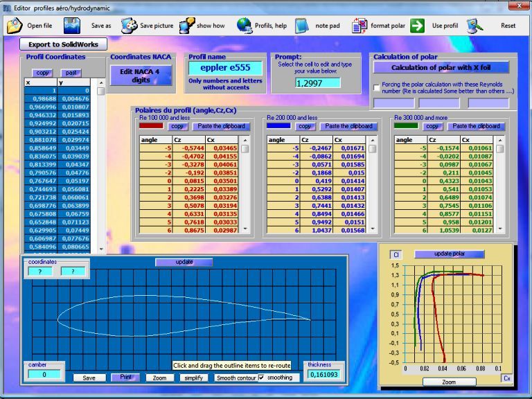Viewport: 532px width, 399px height.
Task: Choose Save as in the toolbar
Action: pos(101,26)
